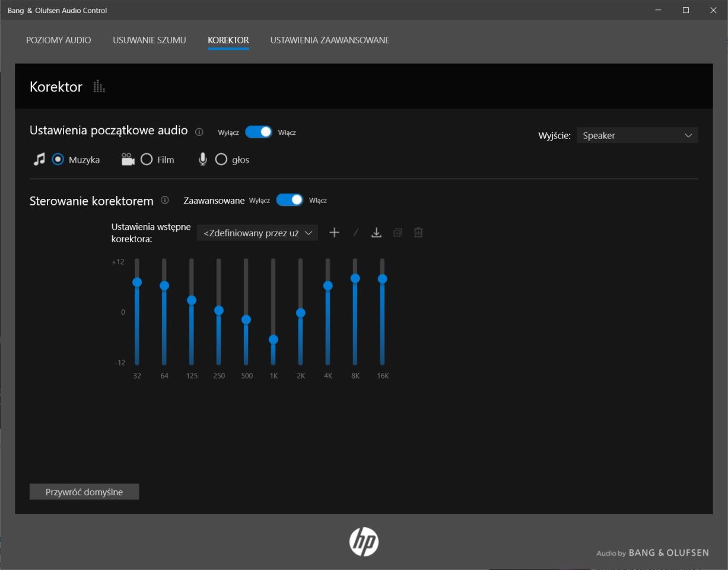Select the głos radio button
This screenshot has width=728, height=570.
221,159
